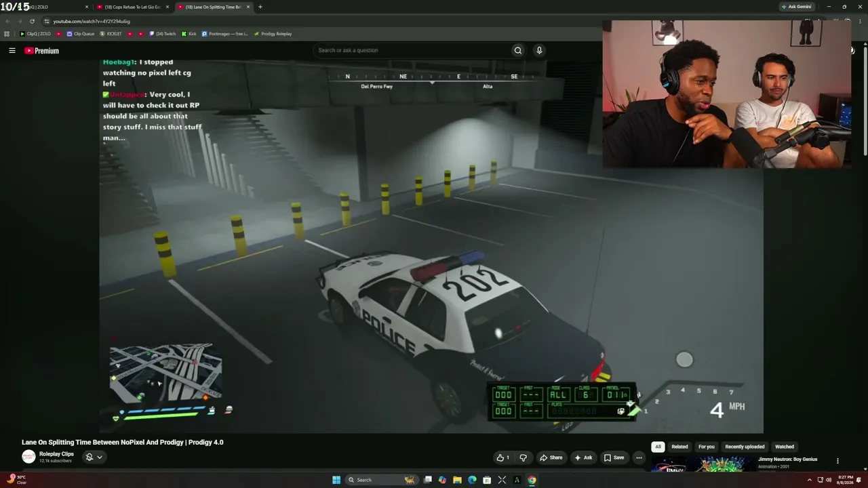Image resolution: width=868 pixels, height=488 pixels.
Task: Open the volume control in system tray
Action: tap(828, 480)
